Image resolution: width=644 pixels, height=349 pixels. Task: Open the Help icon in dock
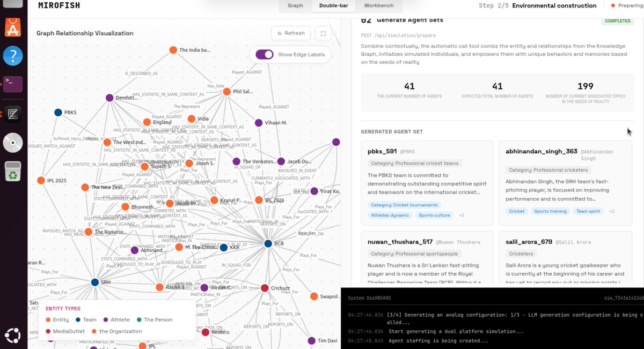tap(13, 56)
